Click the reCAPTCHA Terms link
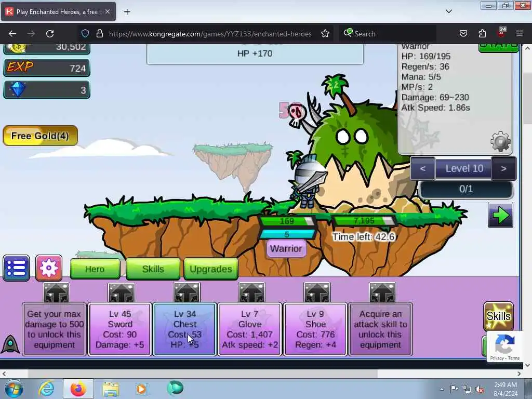The height and width of the screenshot is (399, 532). (x=514, y=358)
